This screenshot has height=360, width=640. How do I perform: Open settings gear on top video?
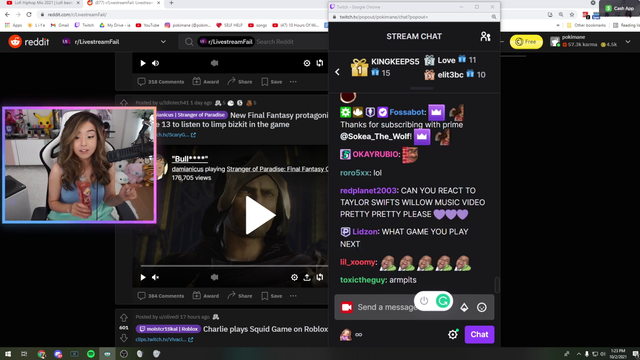tap(307, 63)
